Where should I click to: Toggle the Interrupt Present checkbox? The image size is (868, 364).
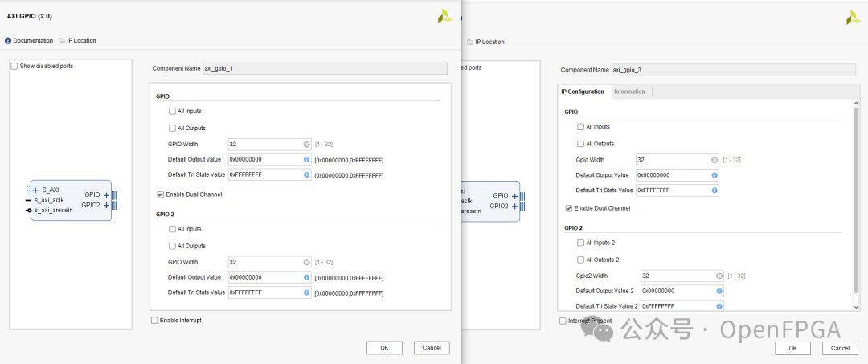[x=563, y=321]
